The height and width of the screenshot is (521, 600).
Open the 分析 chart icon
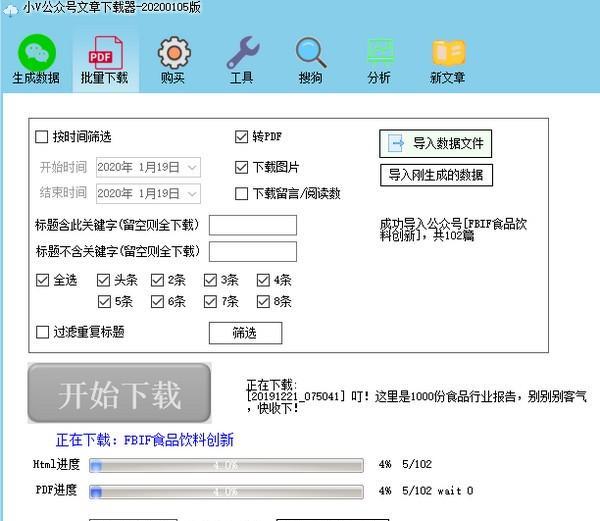point(380,51)
